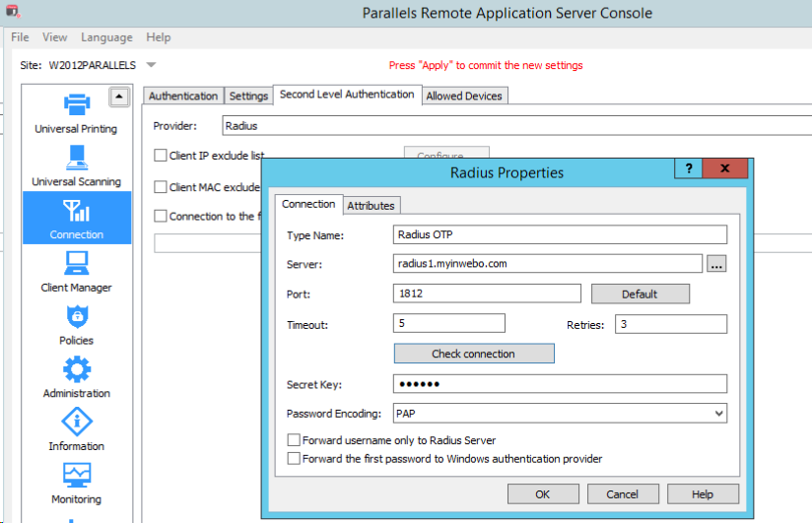The width and height of the screenshot is (812, 523).
Task: Click the Default port button
Action: (640, 294)
